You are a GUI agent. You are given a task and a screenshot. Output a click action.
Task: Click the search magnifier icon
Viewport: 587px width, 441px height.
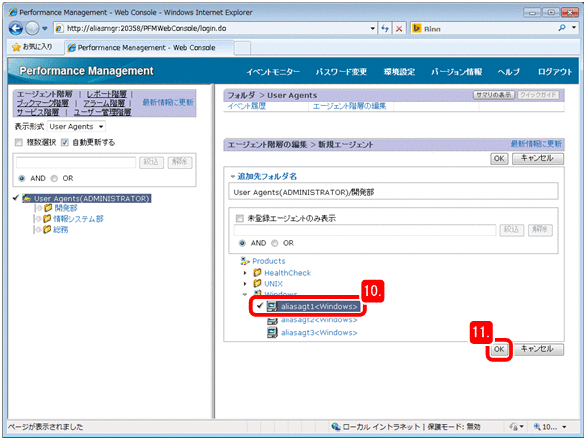(562, 28)
